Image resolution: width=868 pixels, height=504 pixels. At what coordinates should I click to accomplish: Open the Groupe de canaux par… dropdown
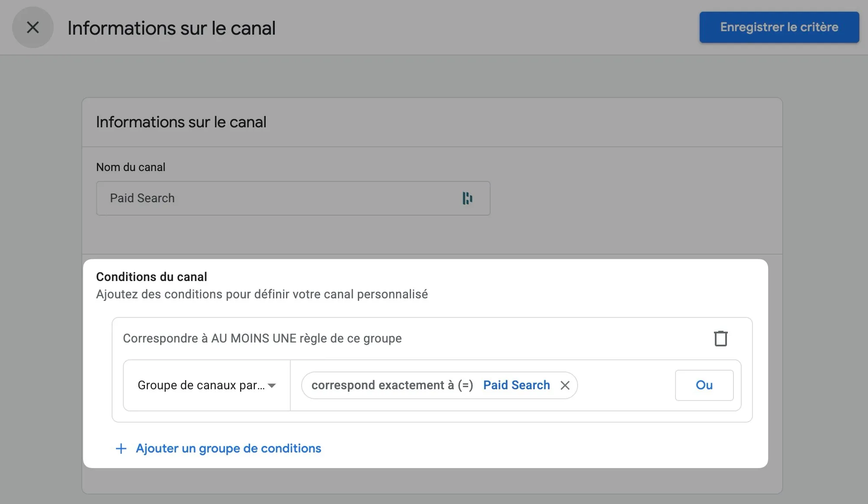[207, 385]
